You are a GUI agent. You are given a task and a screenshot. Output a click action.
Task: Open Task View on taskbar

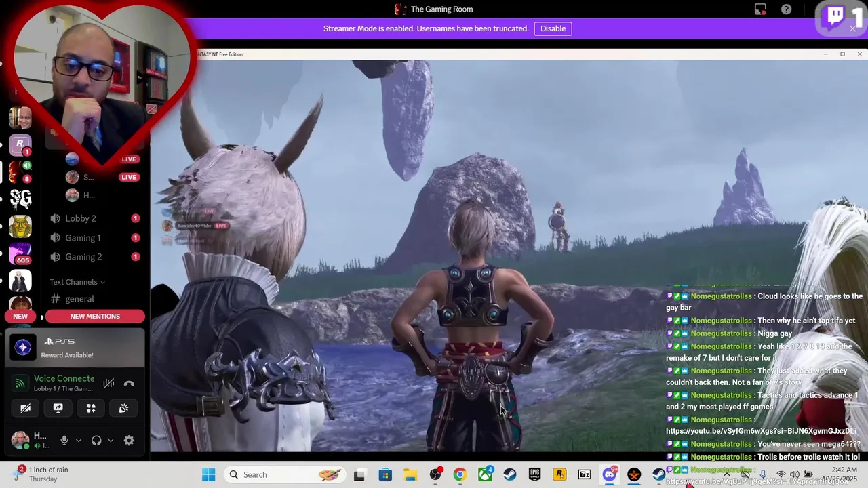359,474
